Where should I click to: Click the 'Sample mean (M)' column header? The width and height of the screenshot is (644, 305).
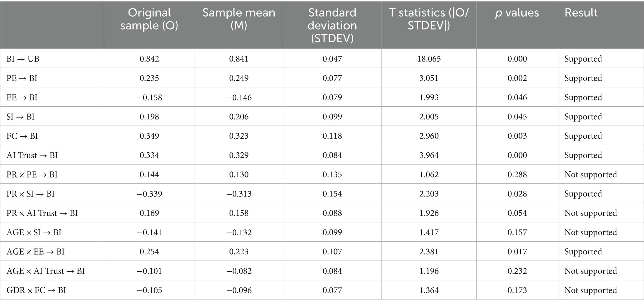tap(239, 19)
